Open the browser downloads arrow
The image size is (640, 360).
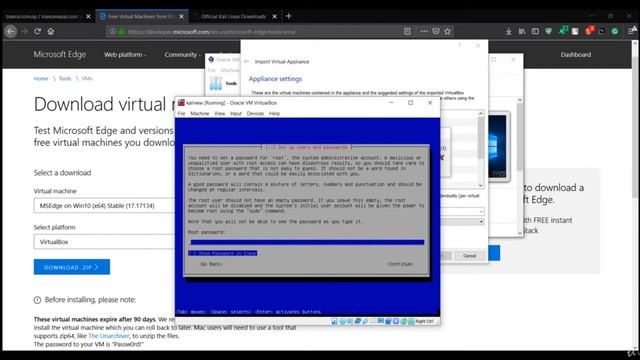pos(509,31)
